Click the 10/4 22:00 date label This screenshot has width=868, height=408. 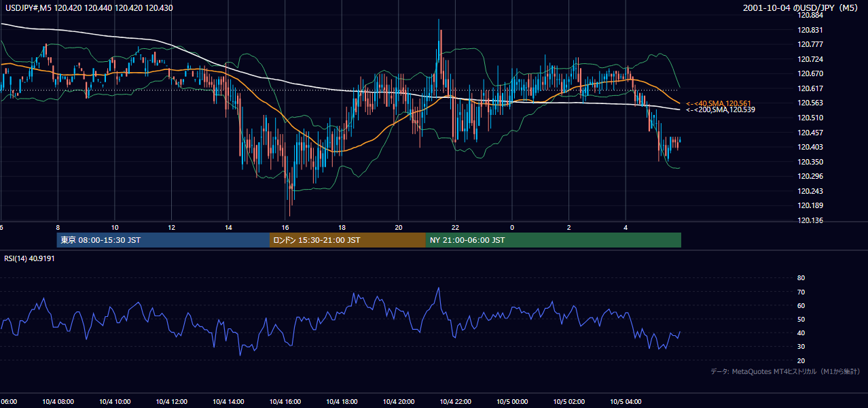[x=455, y=402]
